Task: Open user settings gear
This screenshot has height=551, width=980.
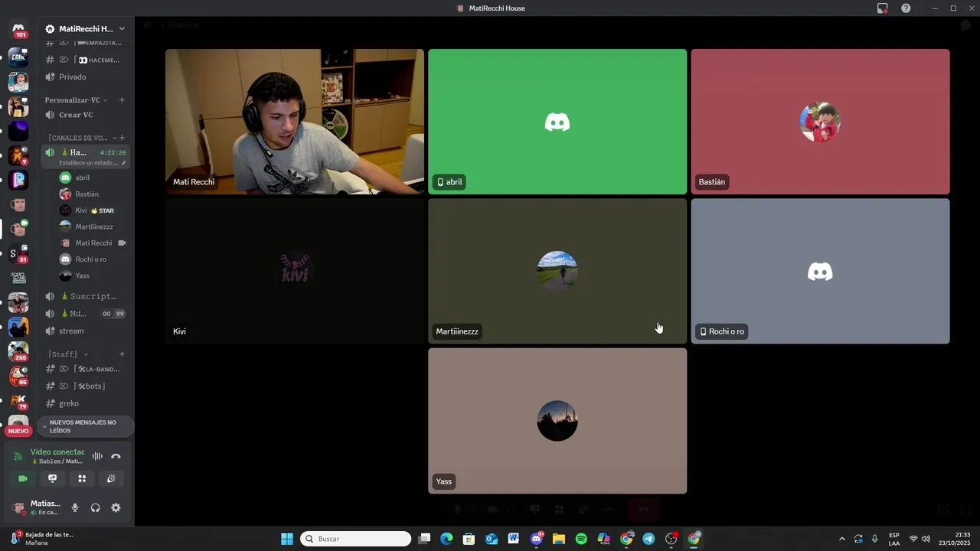Action: coord(116,507)
